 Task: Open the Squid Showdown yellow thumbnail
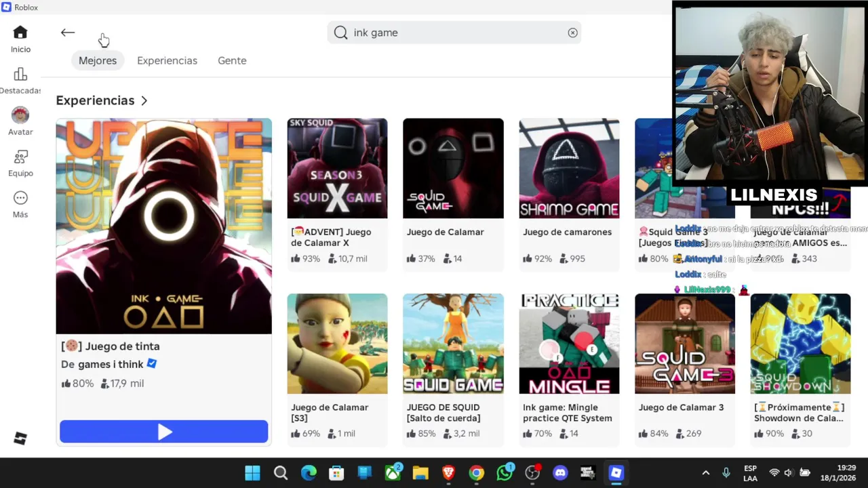(800, 344)
